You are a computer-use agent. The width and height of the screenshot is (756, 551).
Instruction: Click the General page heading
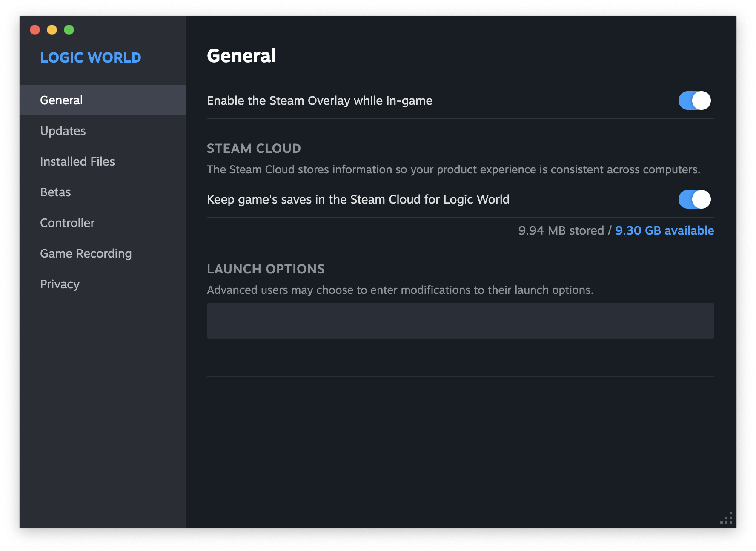click(241, 56)
